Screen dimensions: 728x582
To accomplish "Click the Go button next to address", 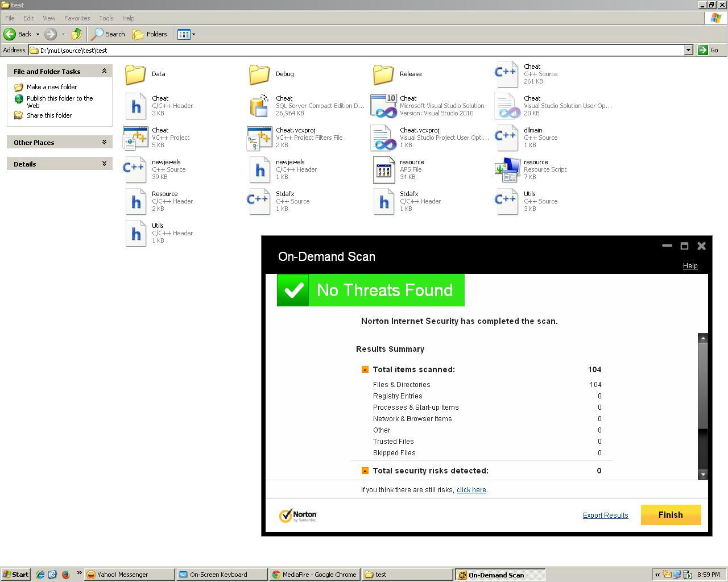I will coord(708,50).
